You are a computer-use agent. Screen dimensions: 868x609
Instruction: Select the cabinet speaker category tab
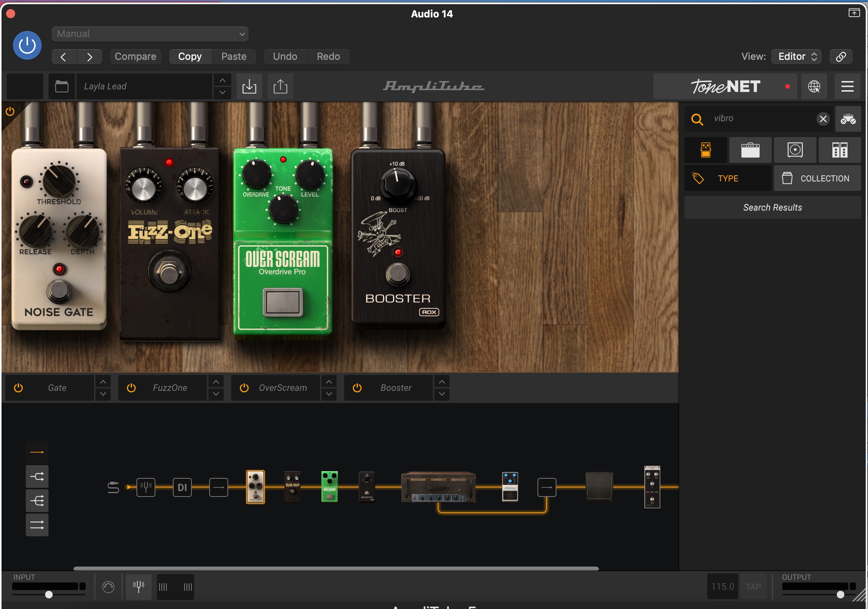(795, 150)
